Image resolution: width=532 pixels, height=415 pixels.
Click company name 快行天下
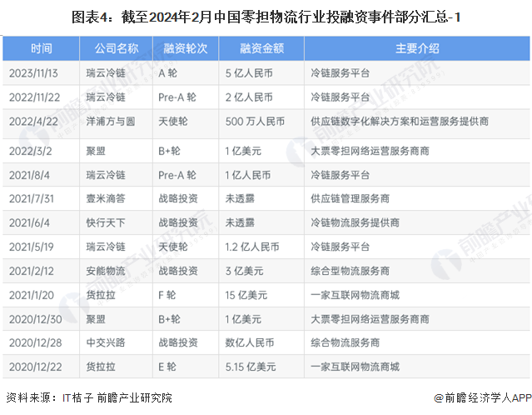click(106, 222)
